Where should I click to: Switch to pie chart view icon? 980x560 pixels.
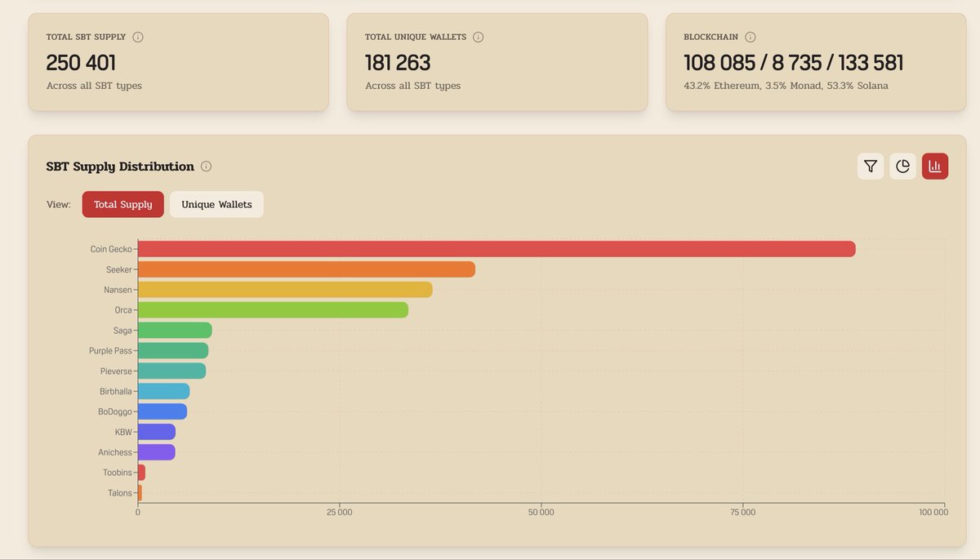[902, 167]
